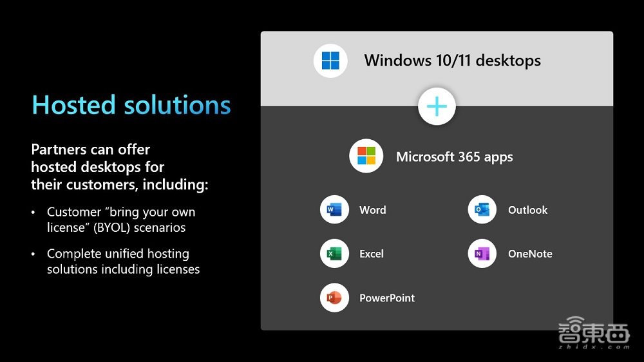Click the "Hosted solutions" title
This screenshot has width=644, height=362.
(x=131, y=105)
